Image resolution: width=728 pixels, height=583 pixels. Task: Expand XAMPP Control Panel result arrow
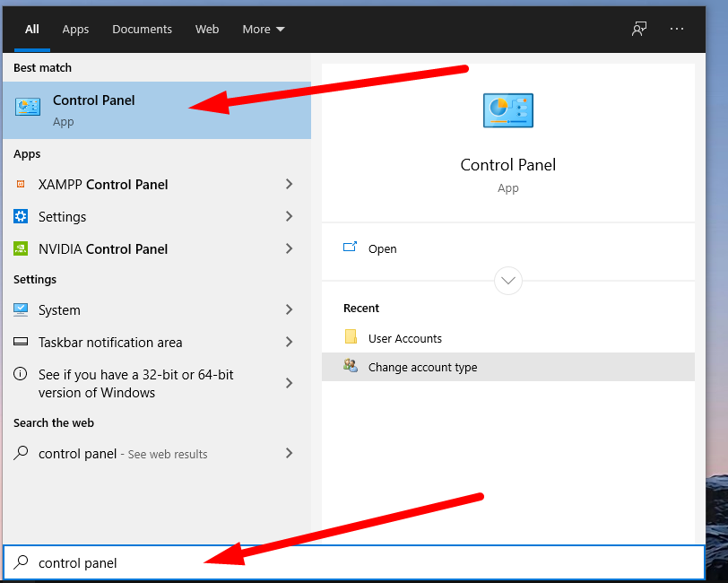point(290,184)
